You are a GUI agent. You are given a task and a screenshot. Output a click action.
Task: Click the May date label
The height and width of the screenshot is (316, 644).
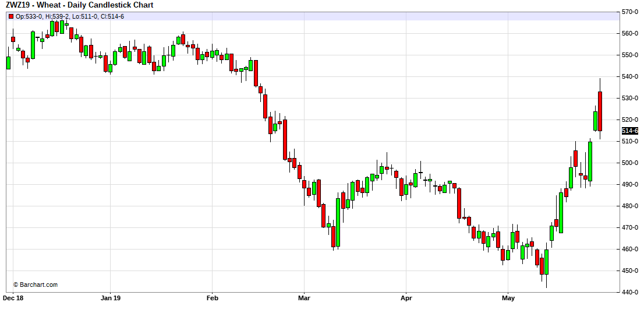tap(508, 298)
